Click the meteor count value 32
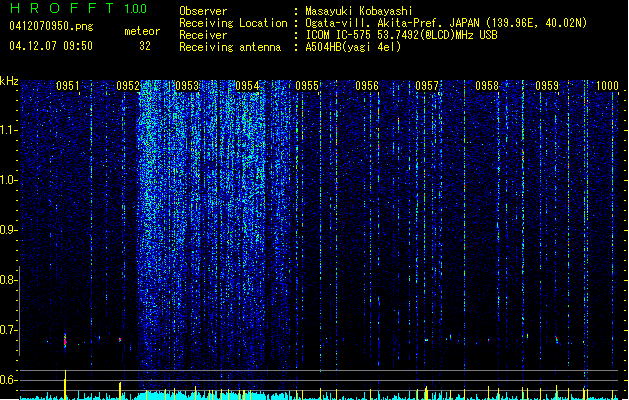629x400 pixels. (x=145, y=46)
